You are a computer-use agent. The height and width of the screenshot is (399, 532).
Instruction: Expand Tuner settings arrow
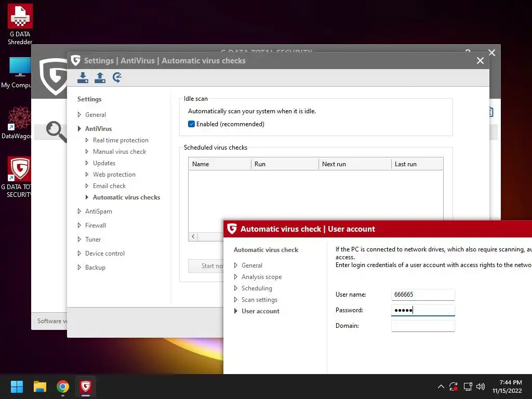79,240
